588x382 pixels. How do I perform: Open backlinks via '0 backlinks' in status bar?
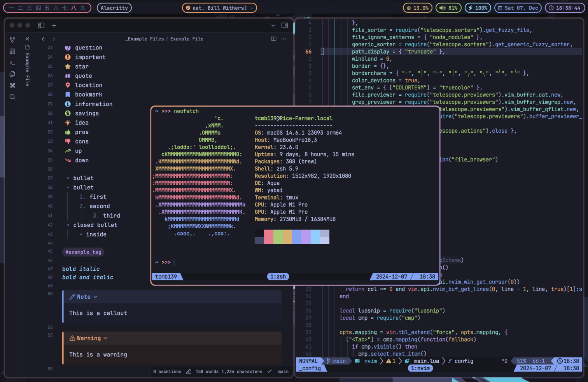coord(167,371)
